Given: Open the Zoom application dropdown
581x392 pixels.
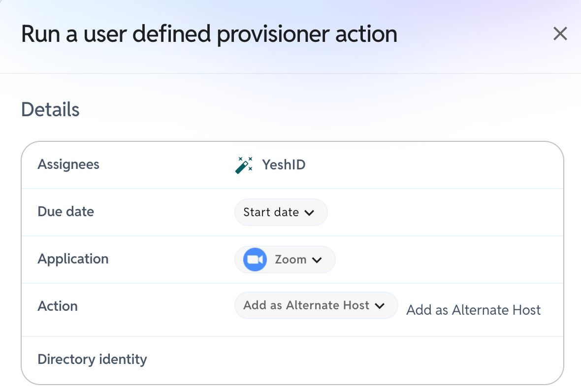Looking at the screenshot, I should pyautogui.click(x=285, y=260).
